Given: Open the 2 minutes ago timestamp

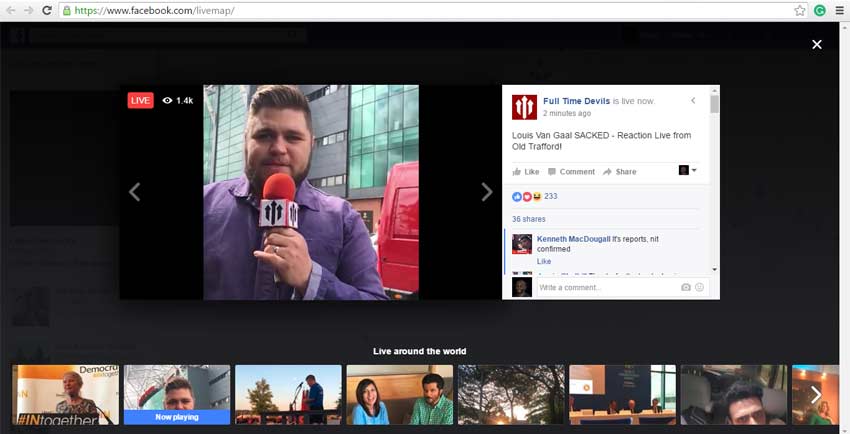Looking at the screenshot, I should pyautogui.click(x=567, y=113).
